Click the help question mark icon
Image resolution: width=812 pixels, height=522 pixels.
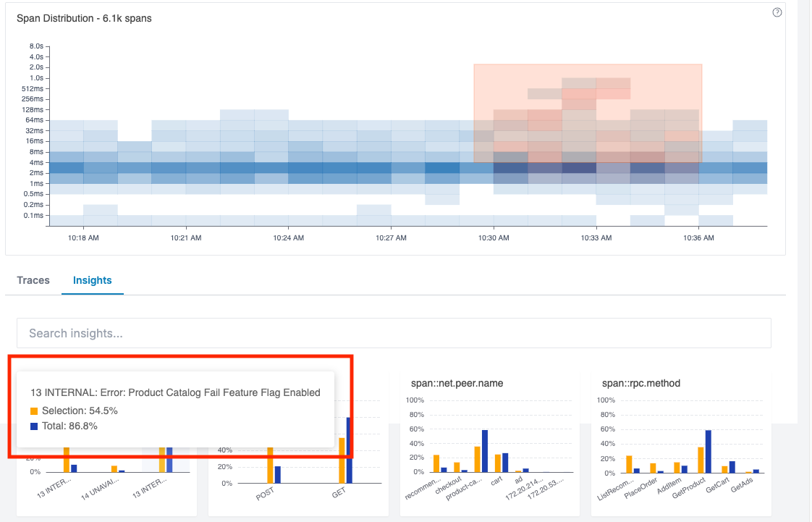[x=777, y=12]
